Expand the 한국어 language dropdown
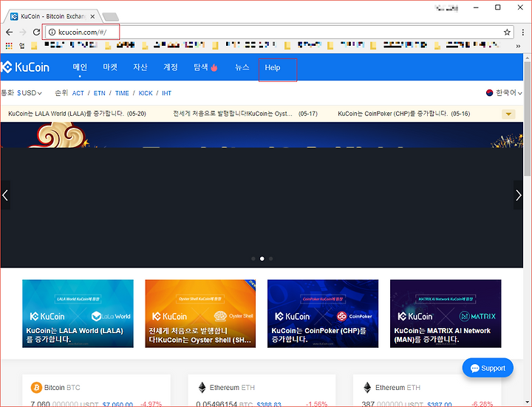 click(504, 92)
